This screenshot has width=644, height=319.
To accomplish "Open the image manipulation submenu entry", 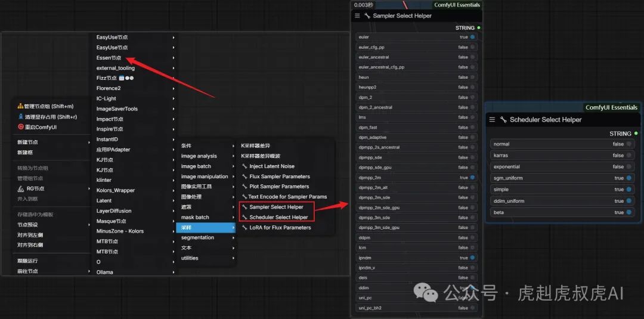I will (x=206, y=176).
